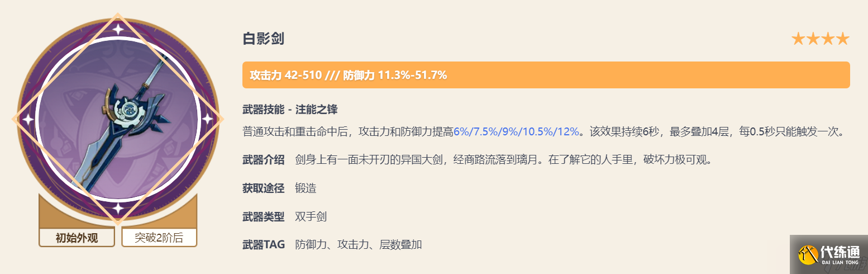Click the 武器介绍 label

coord(263,160)
